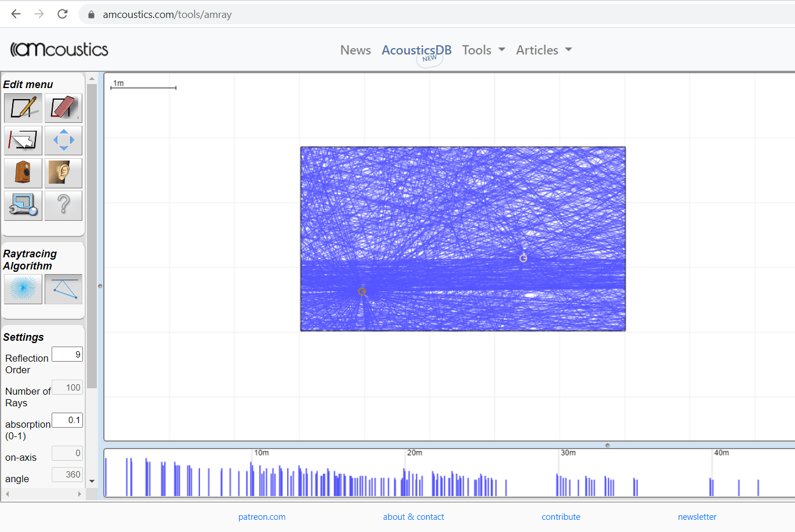Open the newsletter link
Viewport: 795px width, 532px height.
coord(697,517)
